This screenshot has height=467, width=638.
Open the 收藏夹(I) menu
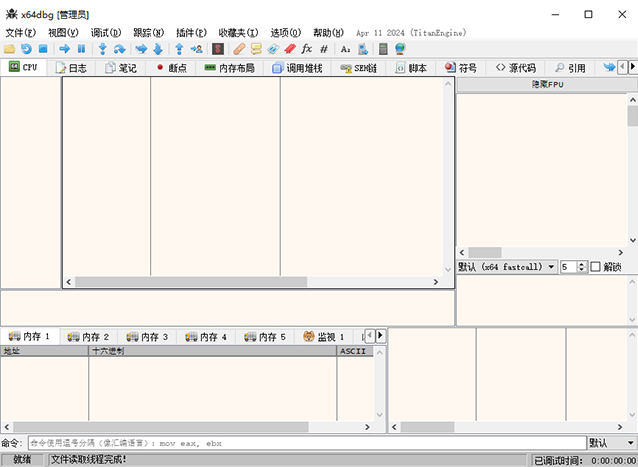click(238, 33)
